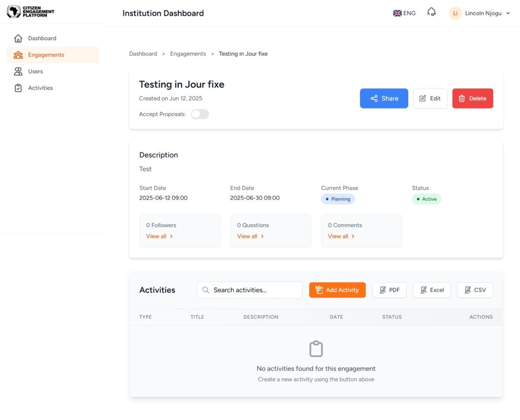
Task: Export activities as Excel
Action: 432,290
